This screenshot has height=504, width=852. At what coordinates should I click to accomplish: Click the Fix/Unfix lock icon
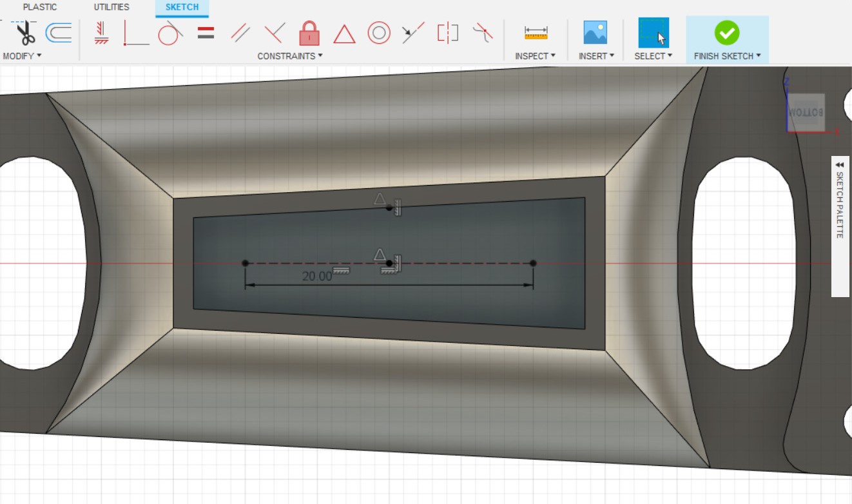click(x=309, y=33)
